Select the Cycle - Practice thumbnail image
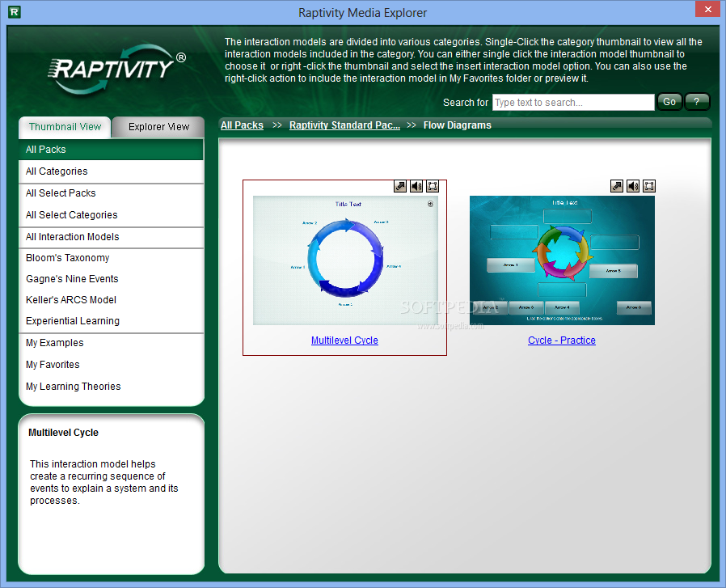This screenshot has width=726, height=588. [562, 260]
